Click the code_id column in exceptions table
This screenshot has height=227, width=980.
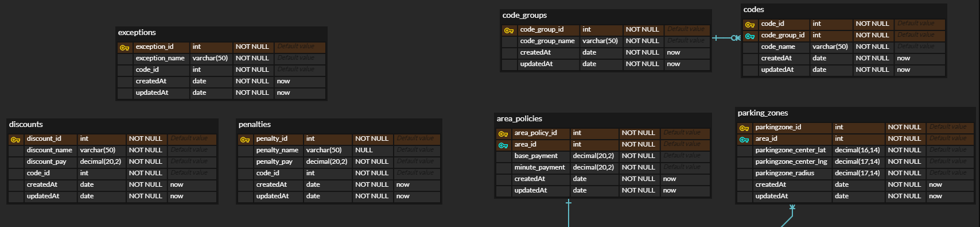(x=147, y=70)
